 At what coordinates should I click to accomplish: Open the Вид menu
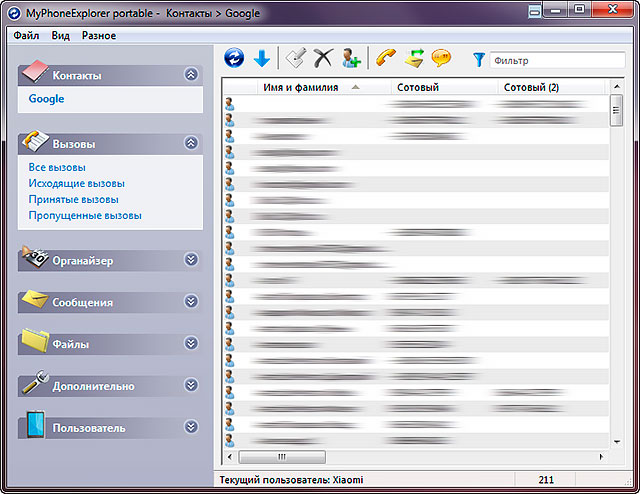60,36
